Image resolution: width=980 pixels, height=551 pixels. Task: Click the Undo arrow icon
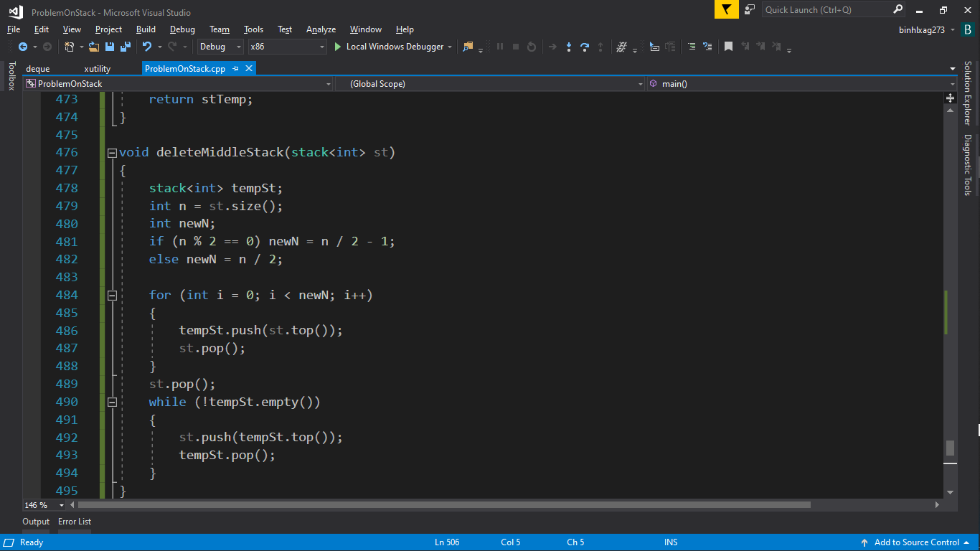tap(146, 47)
